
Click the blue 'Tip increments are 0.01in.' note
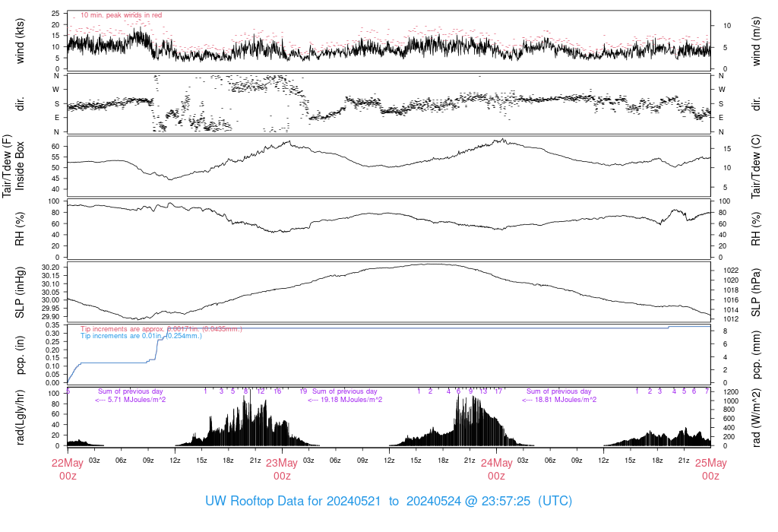(141, 336)
